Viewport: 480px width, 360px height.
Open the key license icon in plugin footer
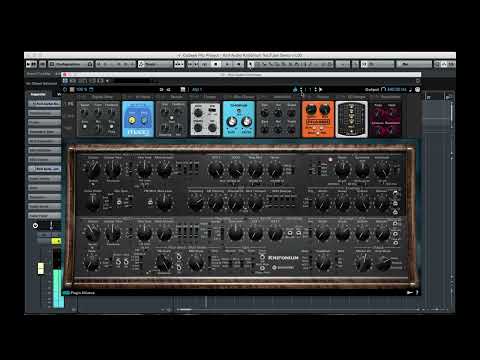click(x=410, y=293)
